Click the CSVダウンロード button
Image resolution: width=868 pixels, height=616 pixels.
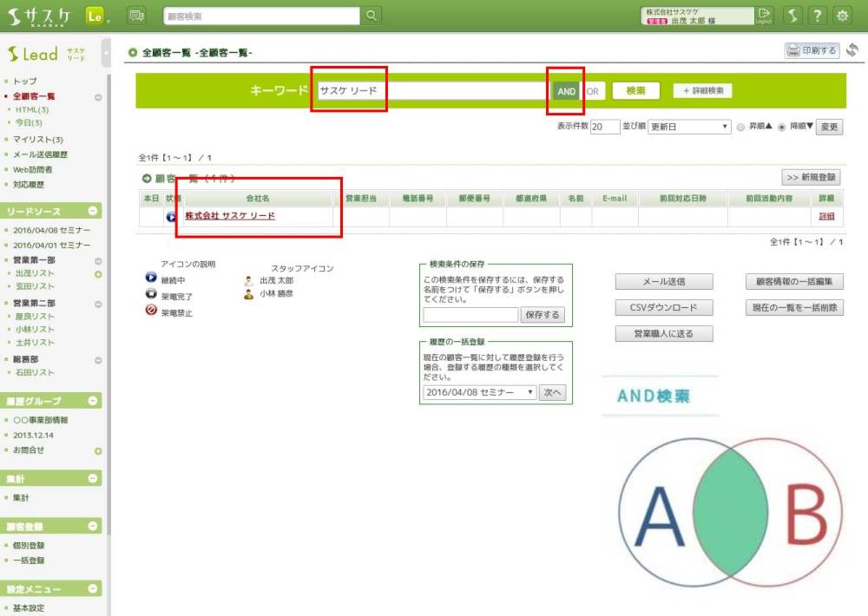click(664, 308)
